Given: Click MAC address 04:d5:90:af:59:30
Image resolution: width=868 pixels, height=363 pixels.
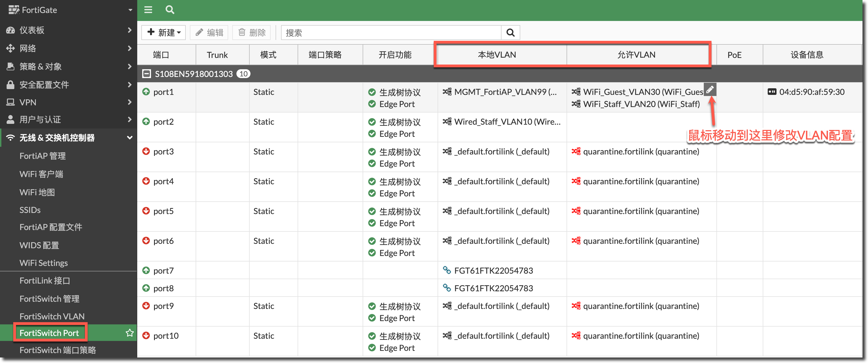Looking at the screenshot, I should (812, 92).
